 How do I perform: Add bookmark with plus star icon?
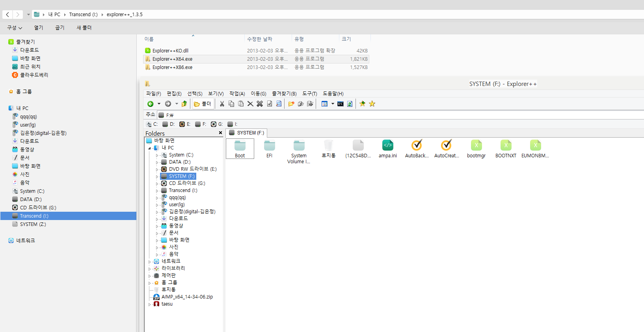pos(362,104)
